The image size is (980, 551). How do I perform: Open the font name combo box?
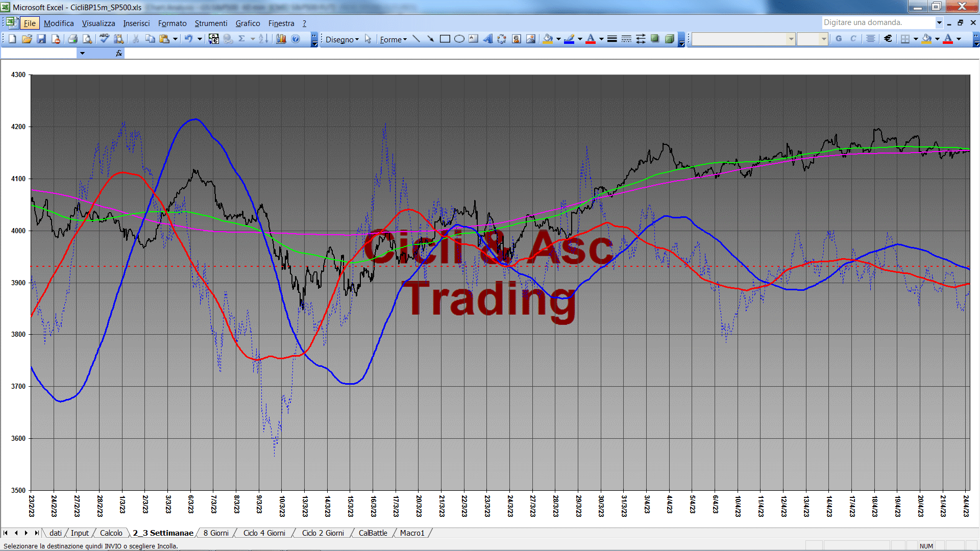click(x=744, y=39)
